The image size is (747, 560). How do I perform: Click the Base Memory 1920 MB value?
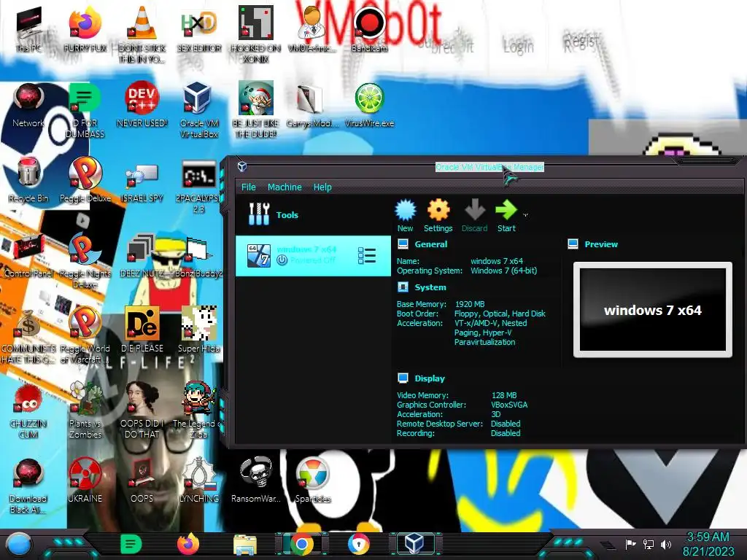[x=470, y=304]
